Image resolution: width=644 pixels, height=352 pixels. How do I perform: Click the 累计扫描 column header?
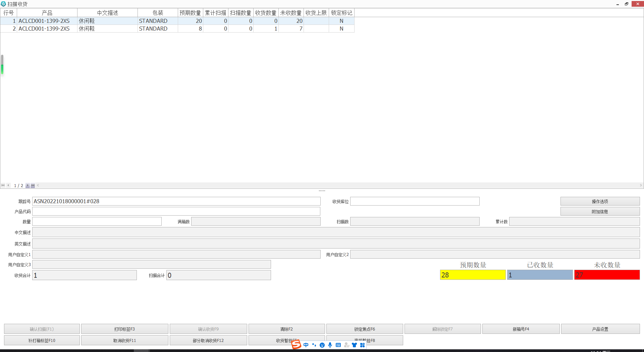[x=216, y=13]
